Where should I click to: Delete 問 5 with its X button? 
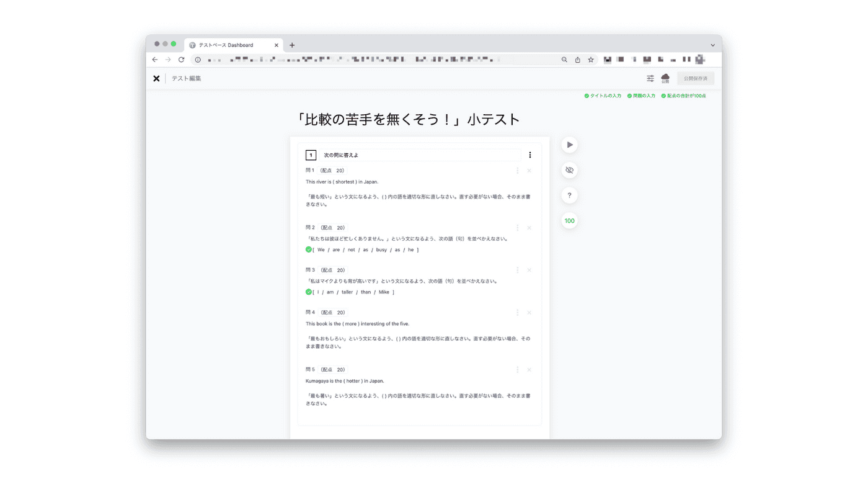[529, 370]
